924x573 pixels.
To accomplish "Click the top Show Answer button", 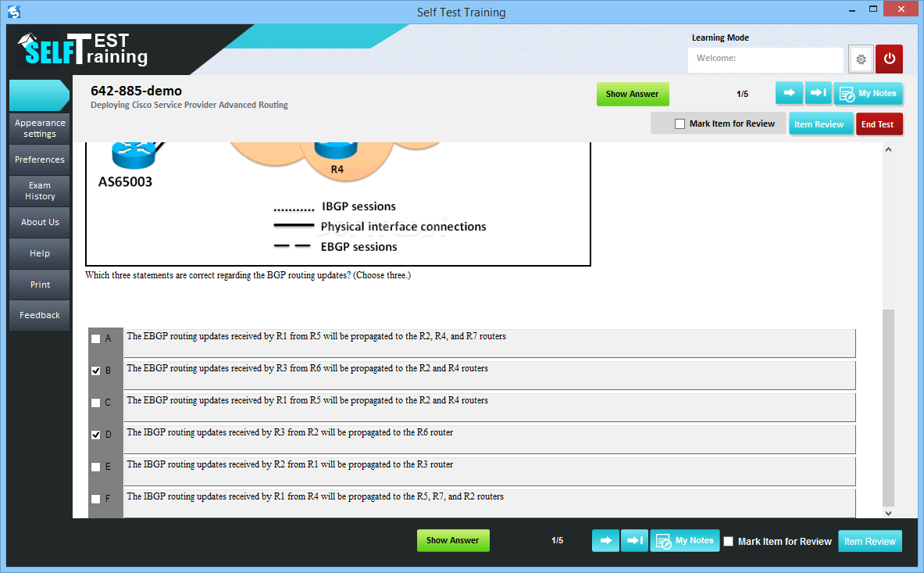I will coord(633,95).
